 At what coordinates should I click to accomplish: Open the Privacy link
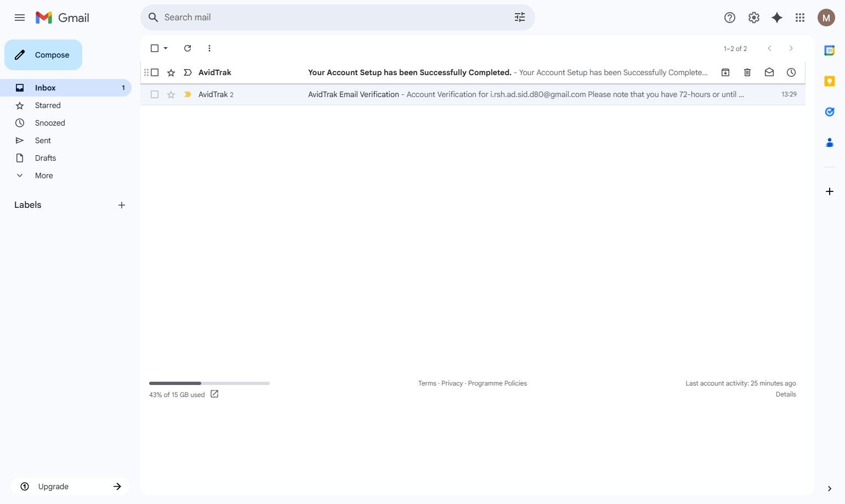pos(452,383)
